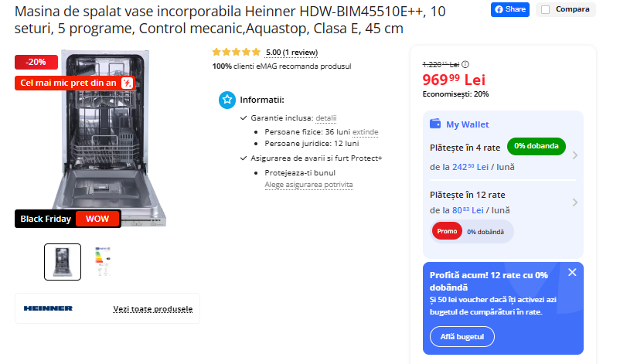Image resolution: width=620 pixels, height=364 pixels.
Task: Click the Heinner brand logo
Action: click(48, 308)
